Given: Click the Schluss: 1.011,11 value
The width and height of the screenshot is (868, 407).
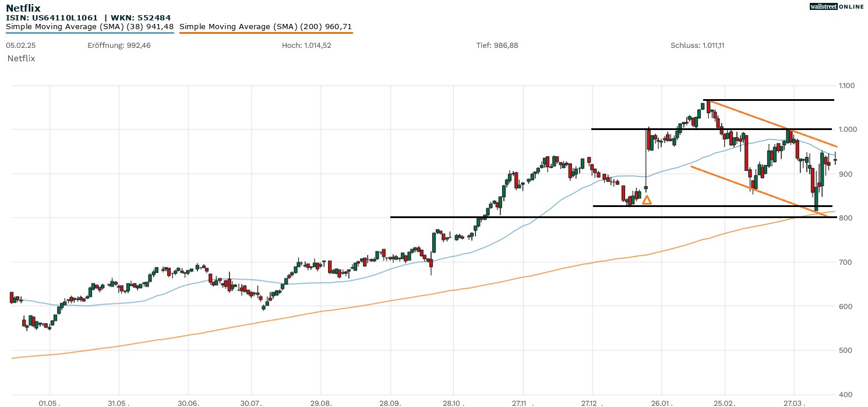Looking at the screenshot, I should [x=698, y=45].
